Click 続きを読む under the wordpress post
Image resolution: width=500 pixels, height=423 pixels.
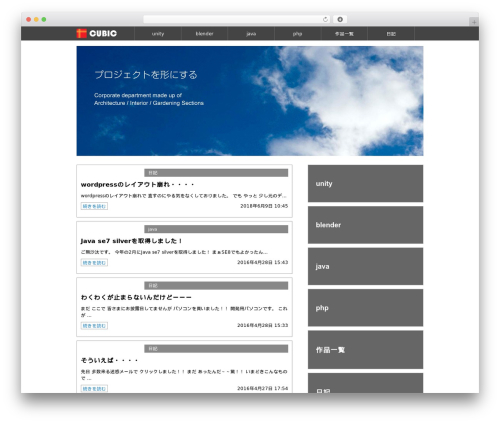coord(94,206)
